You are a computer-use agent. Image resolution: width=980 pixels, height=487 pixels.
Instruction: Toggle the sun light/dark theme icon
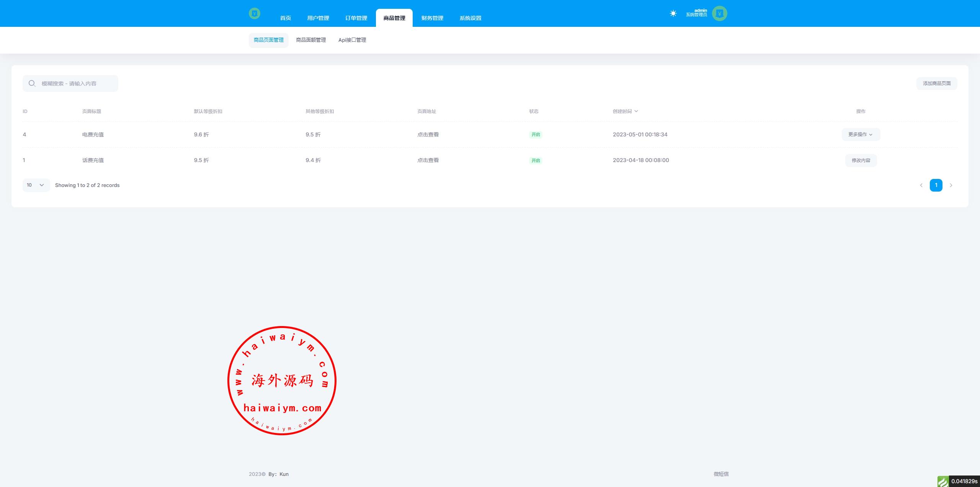[x=673, y=13]
